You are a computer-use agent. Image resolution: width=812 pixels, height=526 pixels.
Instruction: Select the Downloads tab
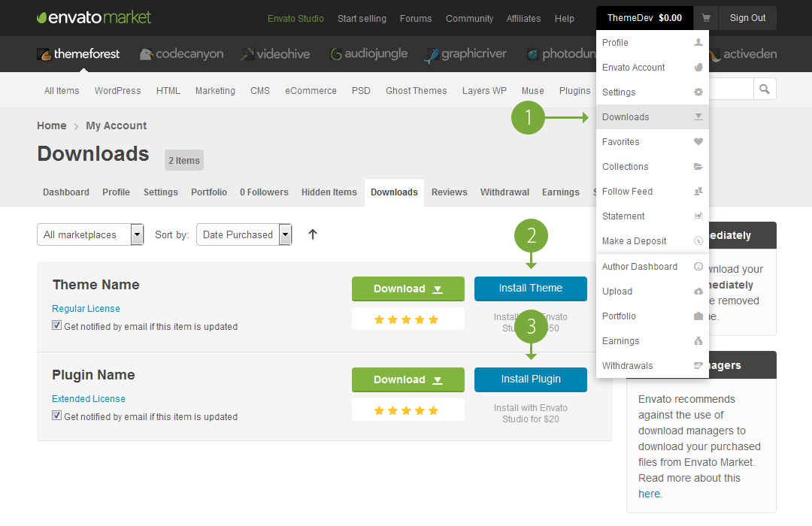(x=394, y=192)
